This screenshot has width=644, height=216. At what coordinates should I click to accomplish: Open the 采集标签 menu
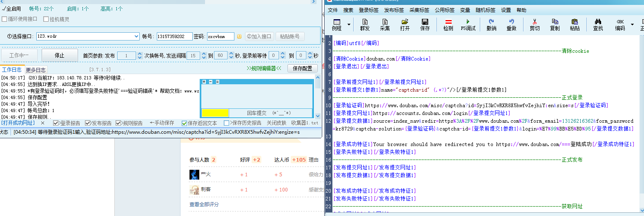coord(419,10)
